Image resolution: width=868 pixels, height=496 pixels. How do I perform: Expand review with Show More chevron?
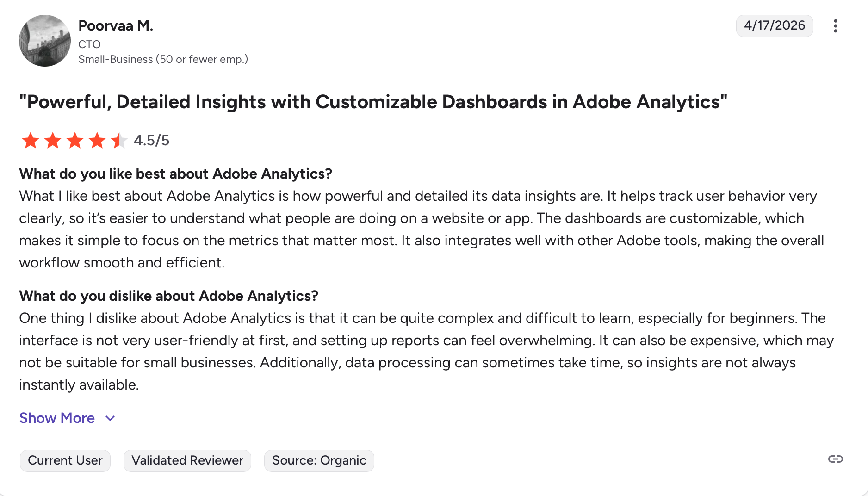110,418
